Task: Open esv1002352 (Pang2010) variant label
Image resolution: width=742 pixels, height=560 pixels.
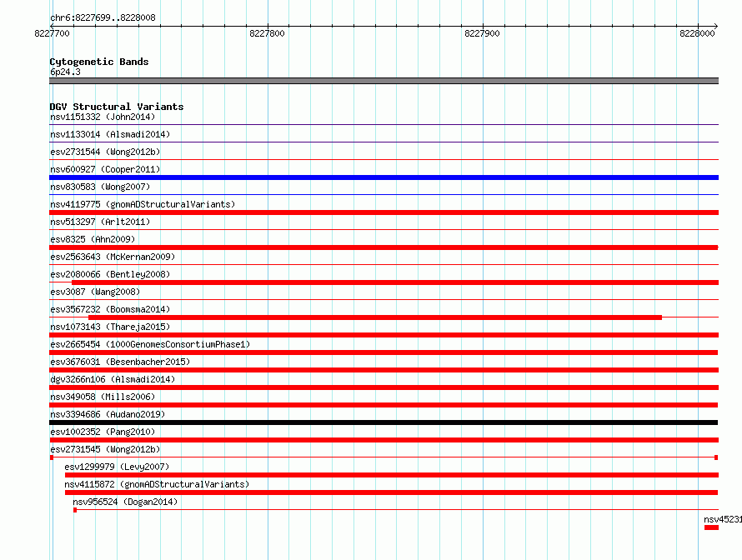Action: point(103,432)
